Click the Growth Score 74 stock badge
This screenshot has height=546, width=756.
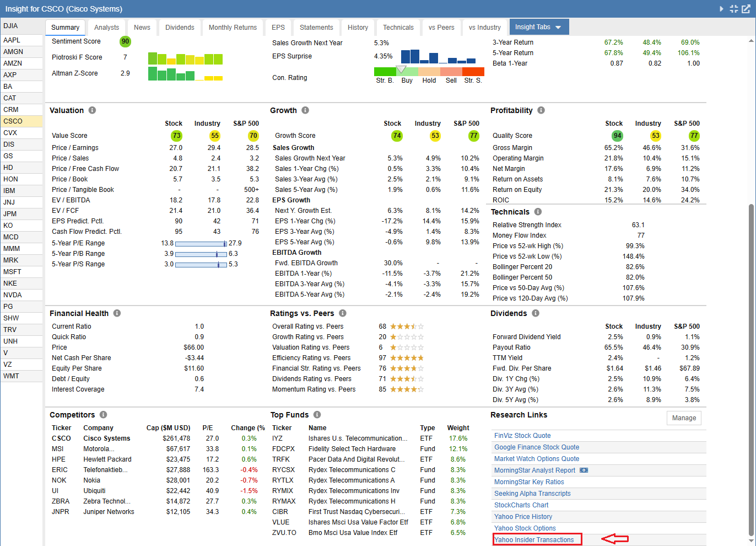click(x=397, y=136)
